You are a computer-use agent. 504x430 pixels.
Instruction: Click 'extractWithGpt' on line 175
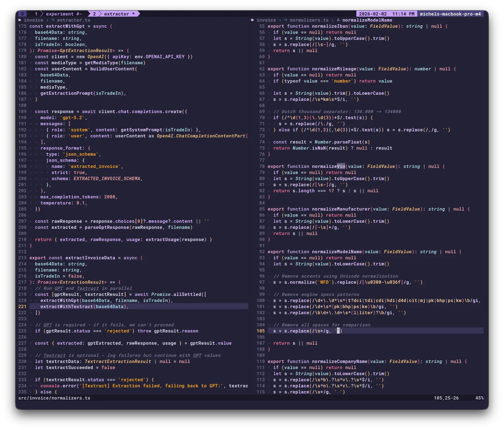click(65, 26)
